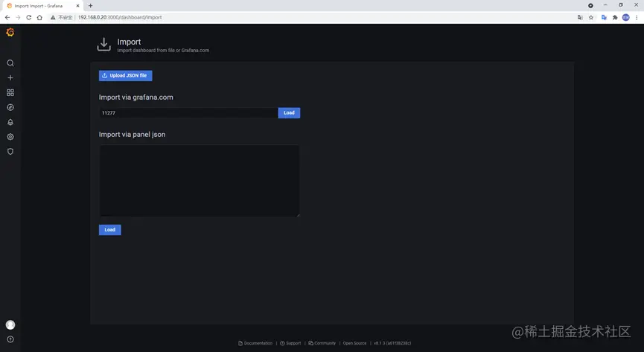The width and height of the screenshot is (644, 352).
Task: Open the Alerting bell sidebar icon
Action: point(10,122)
